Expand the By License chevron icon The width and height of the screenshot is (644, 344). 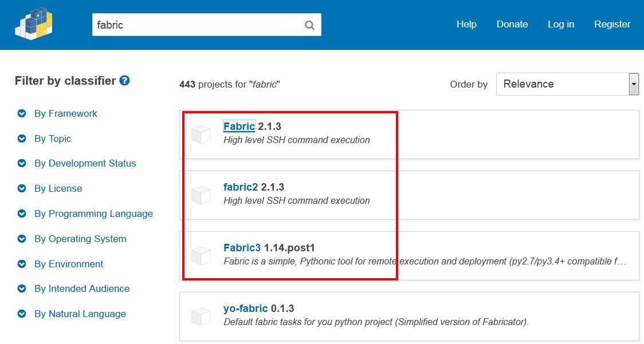point(22,188)
